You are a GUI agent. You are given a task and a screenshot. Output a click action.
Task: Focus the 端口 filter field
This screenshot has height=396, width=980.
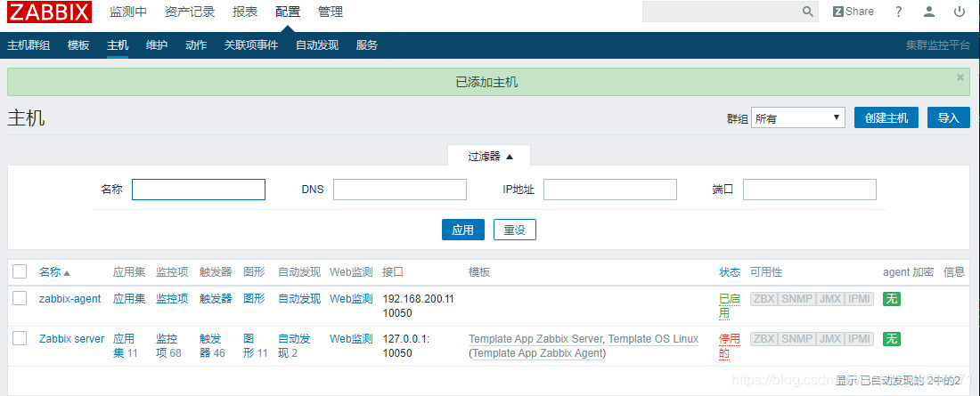click(809, 190)
